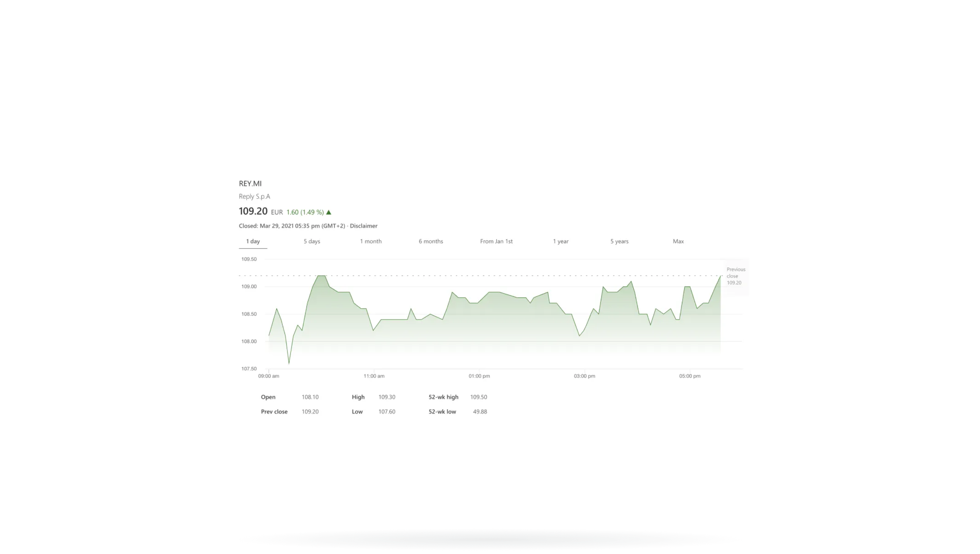Select the Max time range
This screenshot has width=980, height=554.
[678, 241]
